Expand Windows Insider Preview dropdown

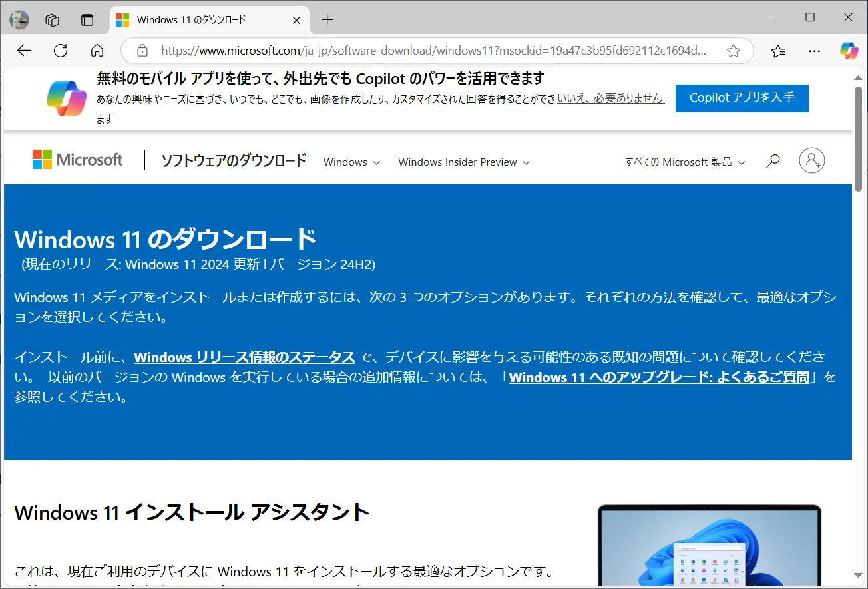click(x=464, y=162)
